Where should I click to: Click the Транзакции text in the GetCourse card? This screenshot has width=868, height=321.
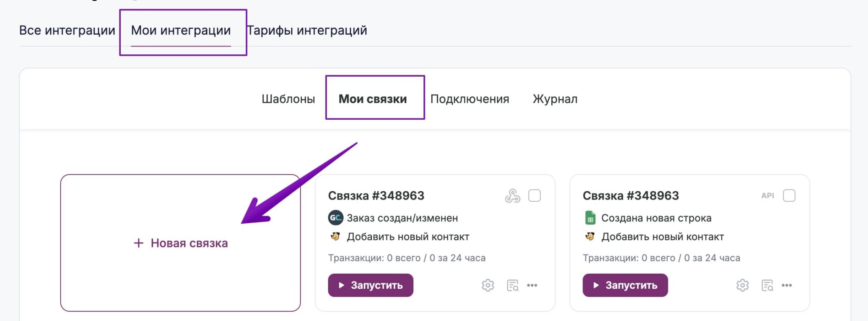[x=407, y=258]
